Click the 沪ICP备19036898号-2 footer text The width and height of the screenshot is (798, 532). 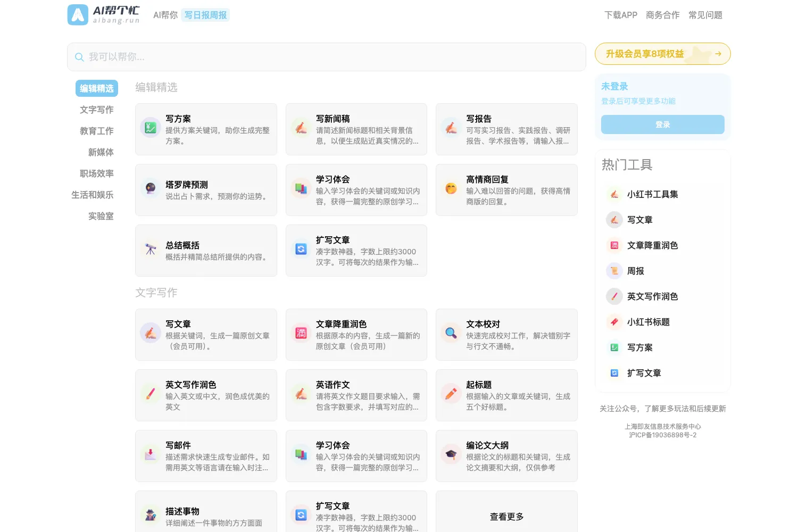[x=663, y=435]
